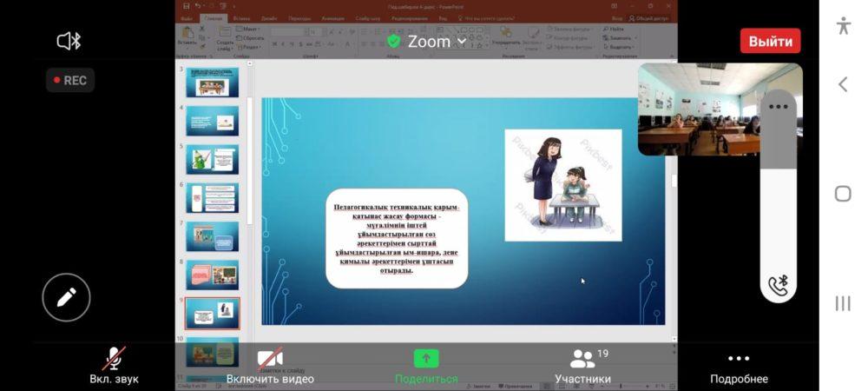This screenshot has height=391, width=868.
Task: Click the white Kazakh text box on slide
Action: pos(397,239)
